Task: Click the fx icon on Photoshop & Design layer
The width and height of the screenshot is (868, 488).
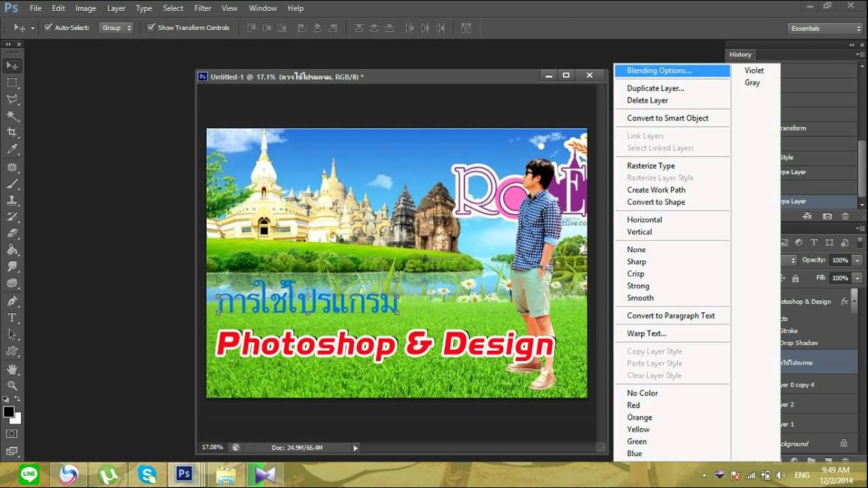Action: (x=845, y=302)
